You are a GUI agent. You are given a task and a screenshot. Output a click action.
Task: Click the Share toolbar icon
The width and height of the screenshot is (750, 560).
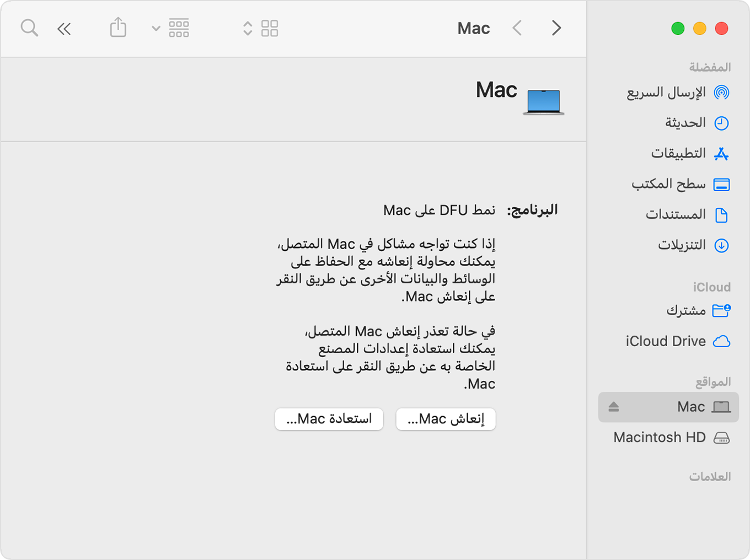point(118,27)
